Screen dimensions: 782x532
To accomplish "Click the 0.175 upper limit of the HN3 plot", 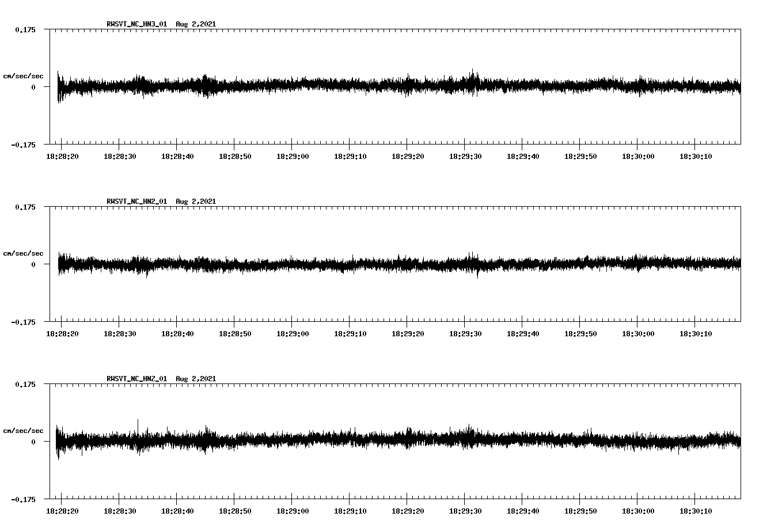I will [x=25, y=30].
